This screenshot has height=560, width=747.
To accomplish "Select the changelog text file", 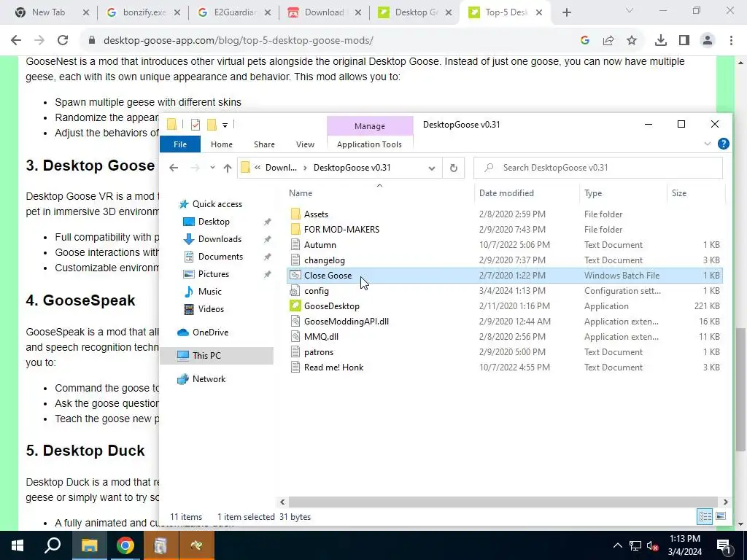I will tap(324, 260).
